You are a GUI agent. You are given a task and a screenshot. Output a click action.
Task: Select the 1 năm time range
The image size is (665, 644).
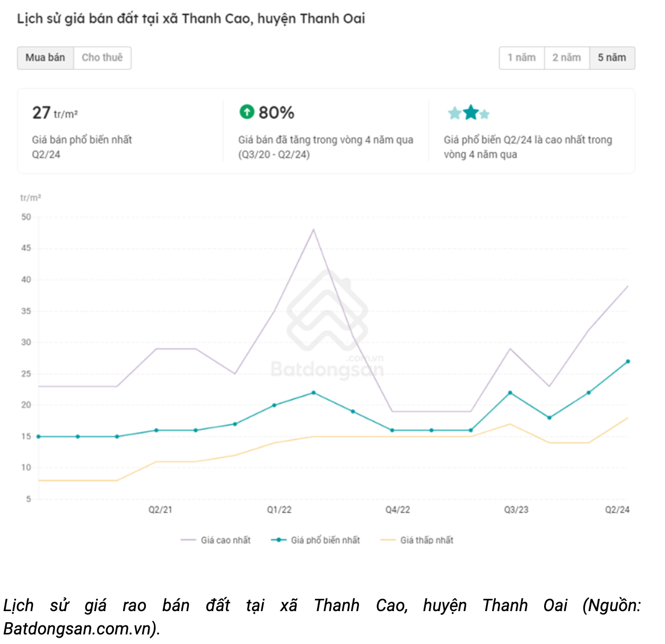521,58
